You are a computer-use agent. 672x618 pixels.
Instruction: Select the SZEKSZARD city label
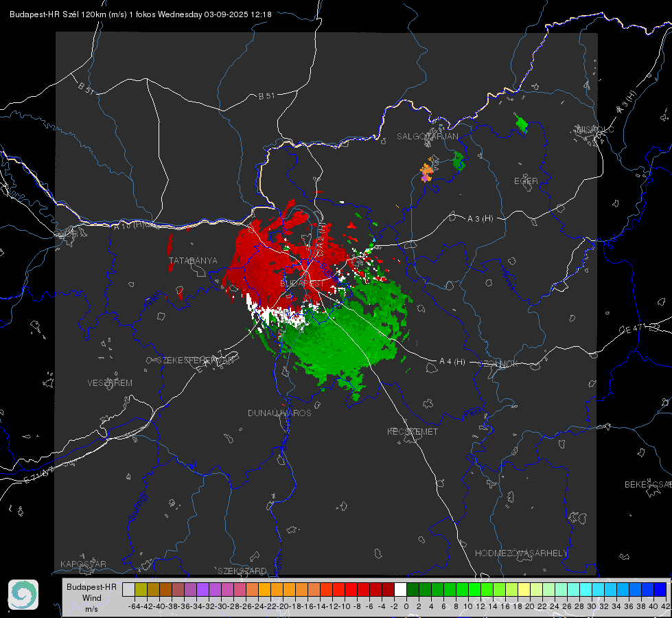click(242, 571)
